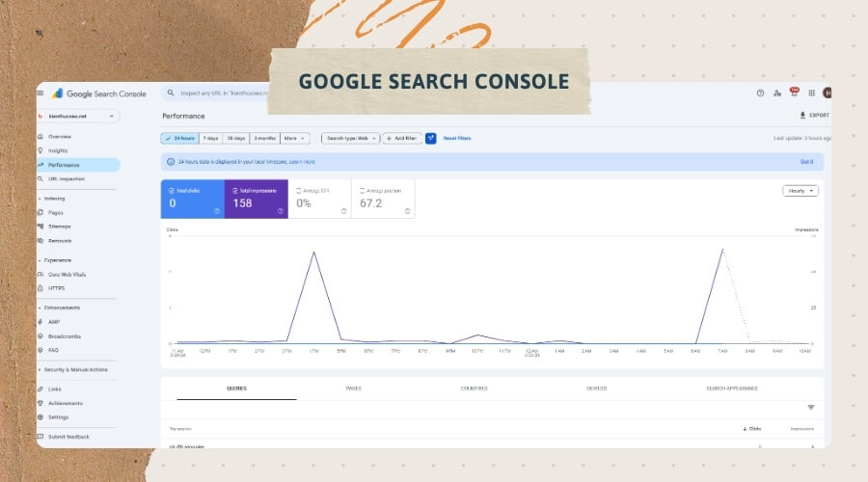868x482 pixels.
Task: Click the HTTPS lock icon
Action: tap(41, 288)
